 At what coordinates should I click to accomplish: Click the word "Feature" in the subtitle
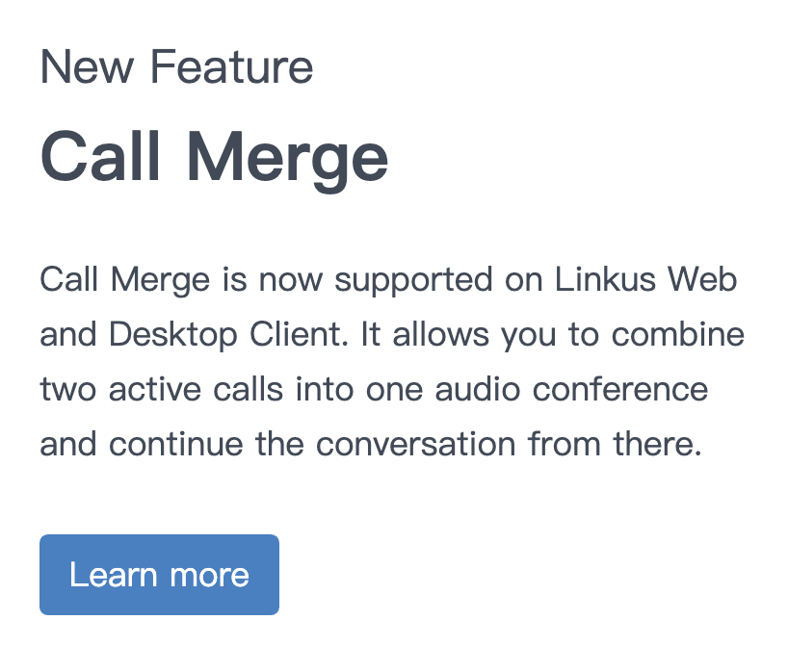pyautogui.click(x=232, y=68)
